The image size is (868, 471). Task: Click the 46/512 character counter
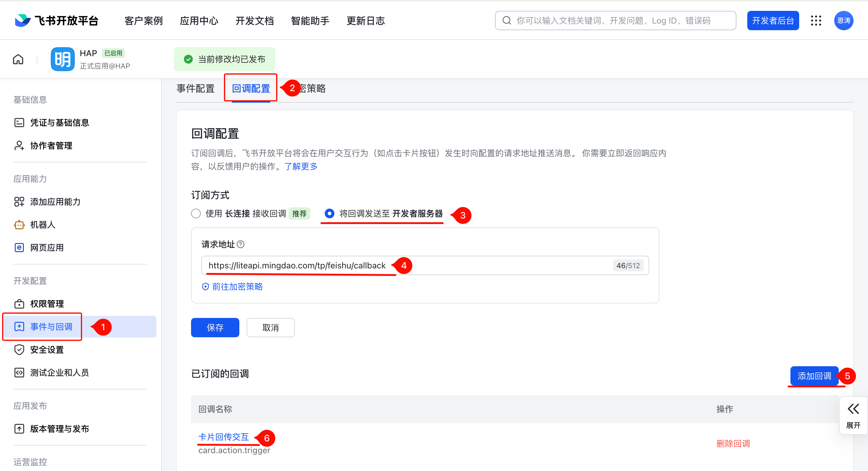628,265
